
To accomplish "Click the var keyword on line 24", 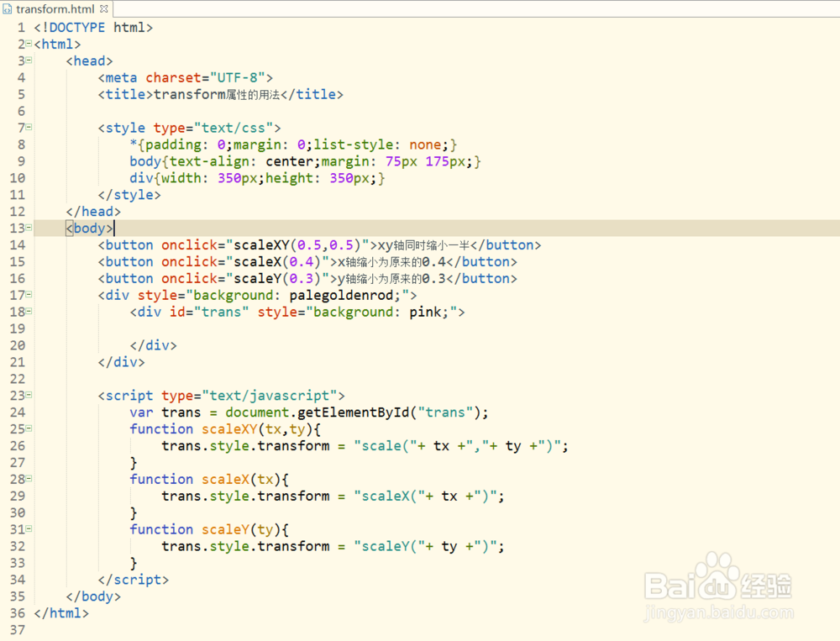I will pos(141,412).
